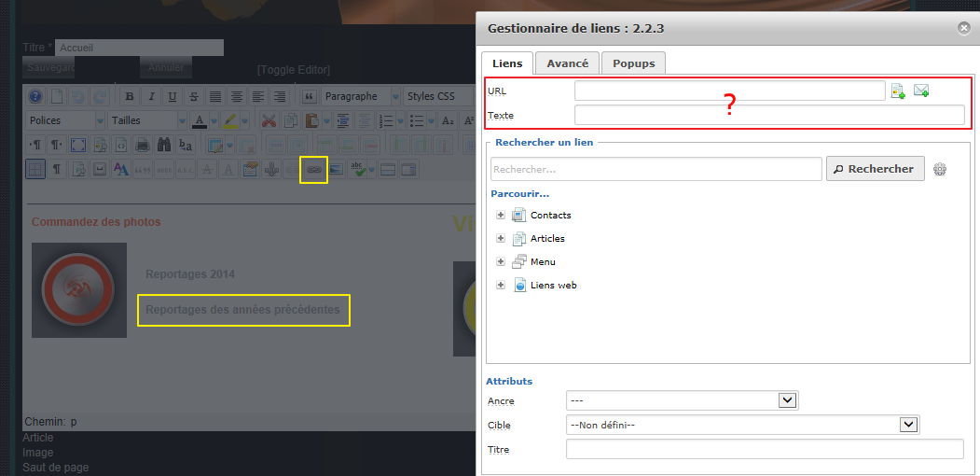Open search options gear icon

click(x=940, y=169)
